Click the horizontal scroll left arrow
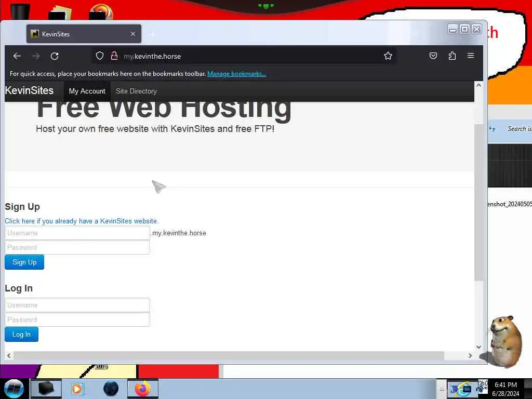This screenshot has width=532, height=399. [9, 355]
